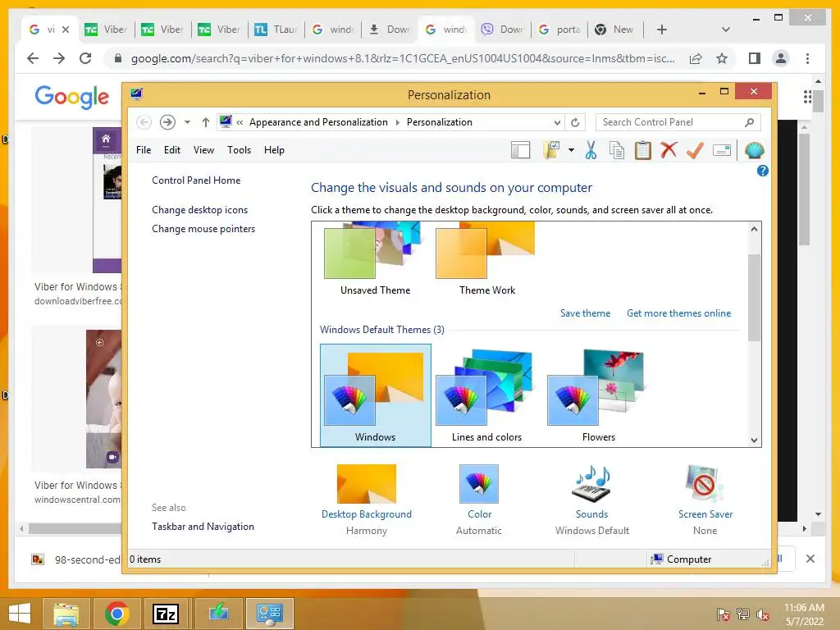Close the Chrome downloads bar

tap(810, 559)
